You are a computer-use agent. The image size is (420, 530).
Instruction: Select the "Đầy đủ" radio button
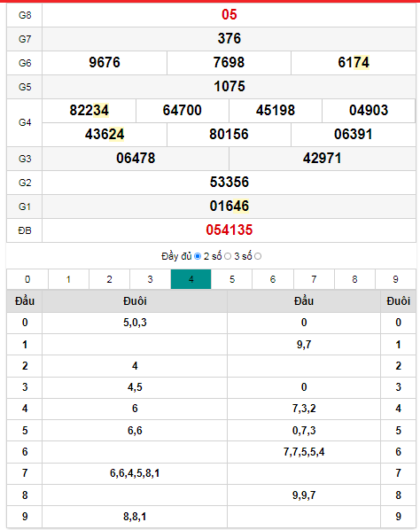[198, 256]
